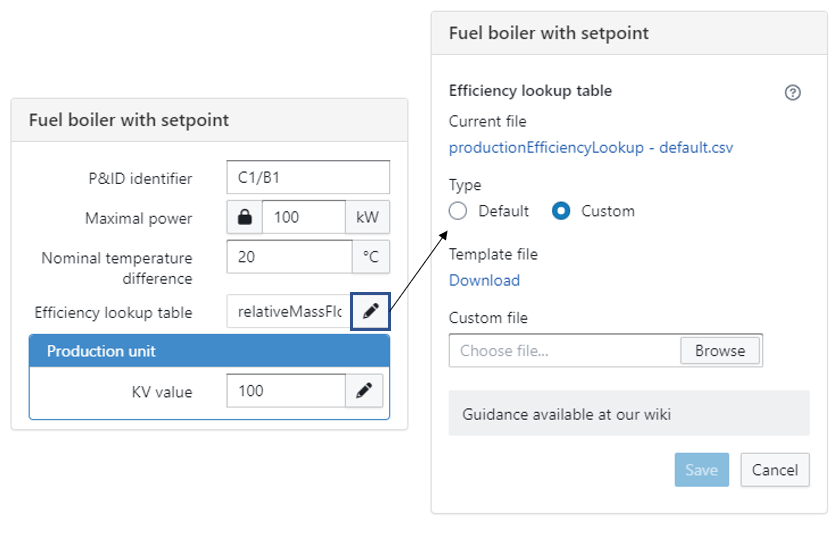Screen dimensions: 837x537
Task: Collapse the Production unit section header
Action: pos(209,351)
